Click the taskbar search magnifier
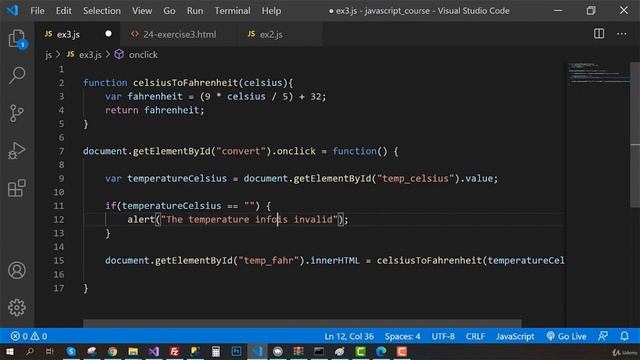 point(30,351)
